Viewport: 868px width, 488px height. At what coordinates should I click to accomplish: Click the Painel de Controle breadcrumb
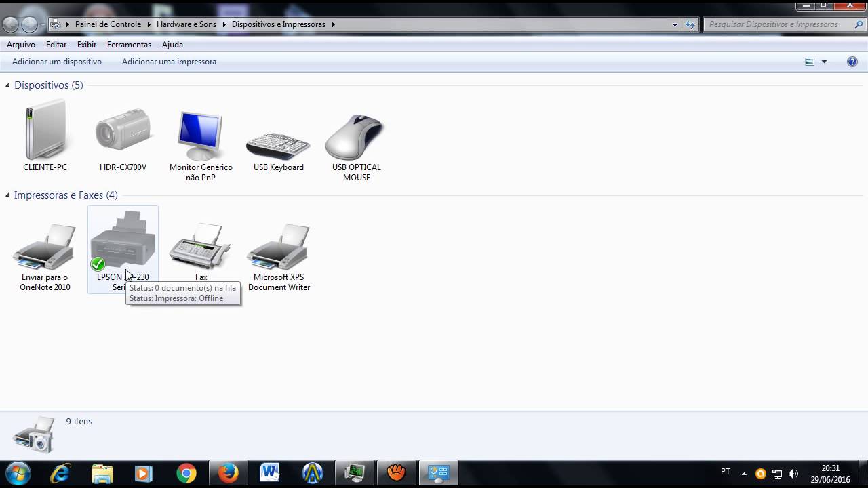point(108,24)
